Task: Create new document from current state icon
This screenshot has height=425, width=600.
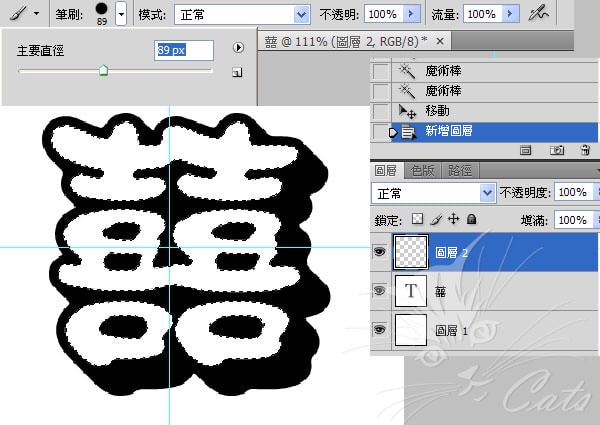Action: tap(525, 150)
